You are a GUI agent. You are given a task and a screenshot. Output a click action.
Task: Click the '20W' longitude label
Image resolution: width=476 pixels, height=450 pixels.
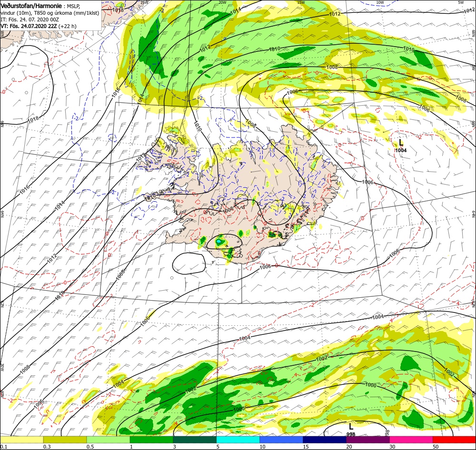click(x=223, y=2)
